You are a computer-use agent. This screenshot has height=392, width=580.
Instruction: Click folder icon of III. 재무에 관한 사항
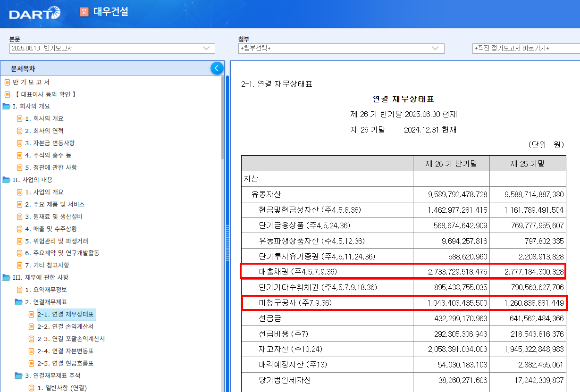6,277
